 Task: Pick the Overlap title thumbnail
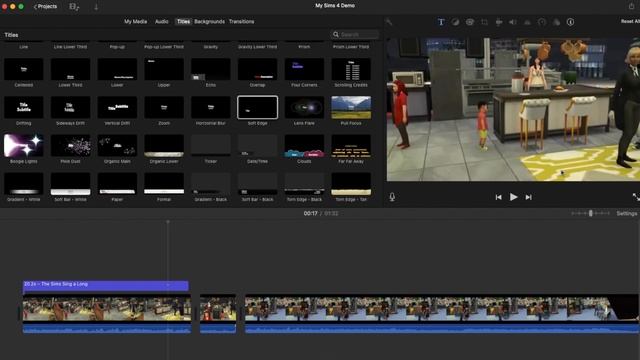[258, 69]
